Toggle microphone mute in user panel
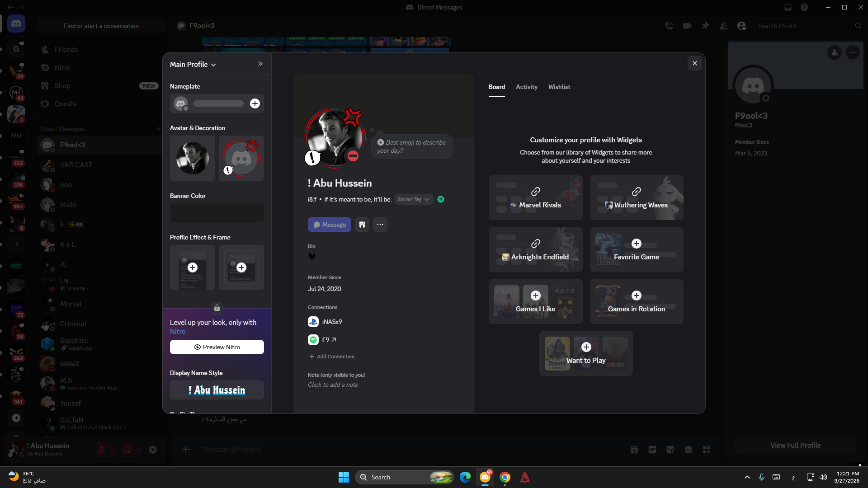This screenshot has width=868, height=488. [x=101, y=450]
